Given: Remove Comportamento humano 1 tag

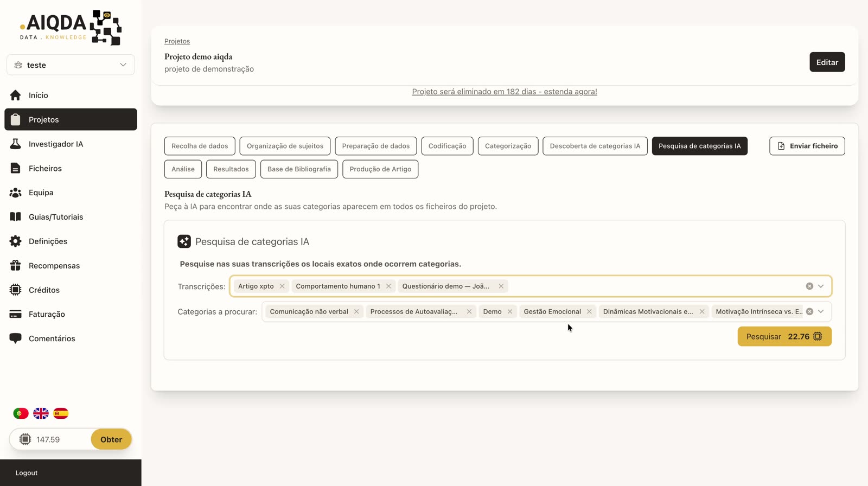Looking at the screenshot, I should [x=388, y=286].
